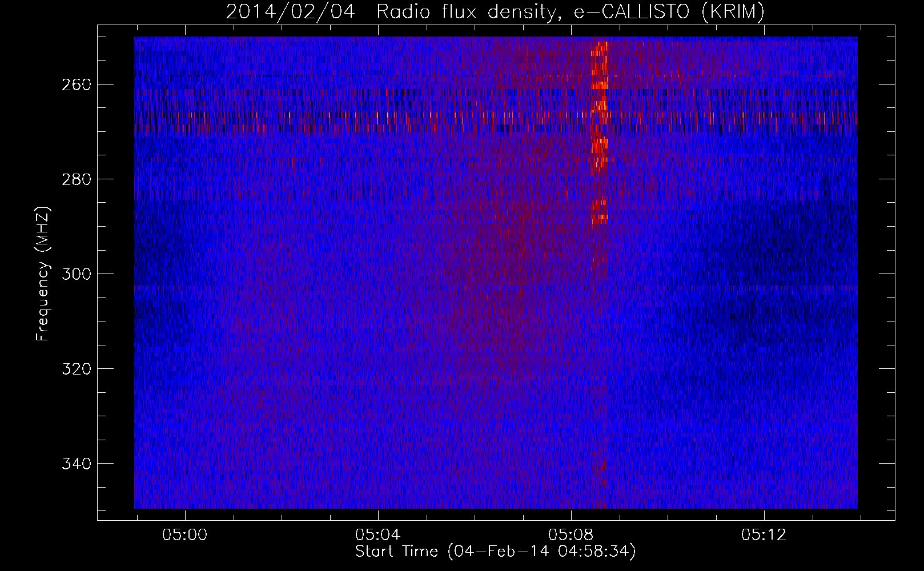Click the 05:04 time axis label
The image size is (924, 571).
tap(377, 535)
